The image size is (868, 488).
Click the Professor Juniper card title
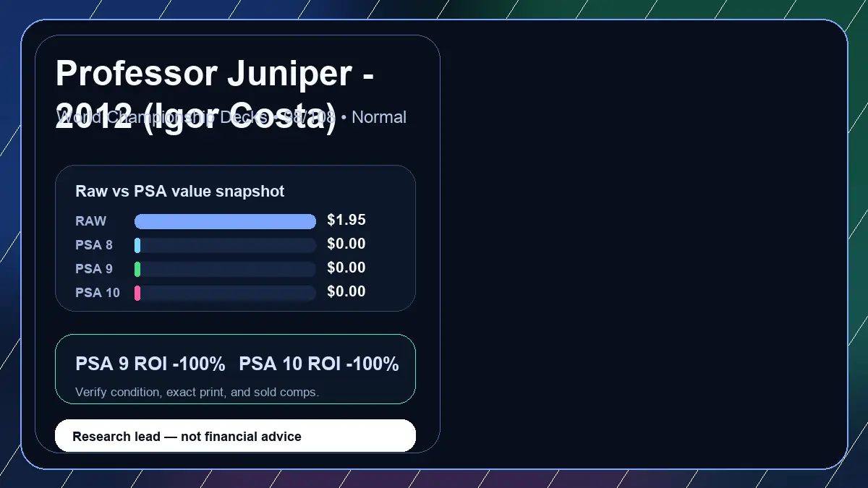[215, 95]
